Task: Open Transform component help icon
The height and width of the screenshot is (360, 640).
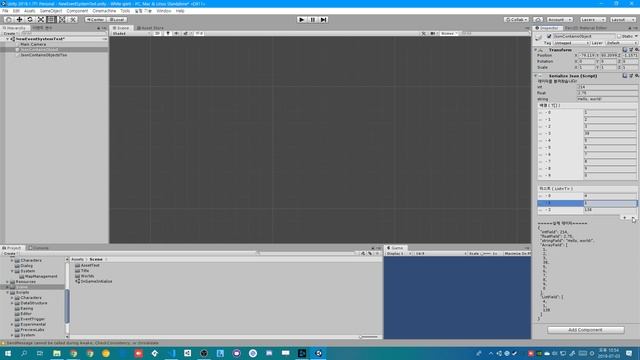Action: coord(625,50)
